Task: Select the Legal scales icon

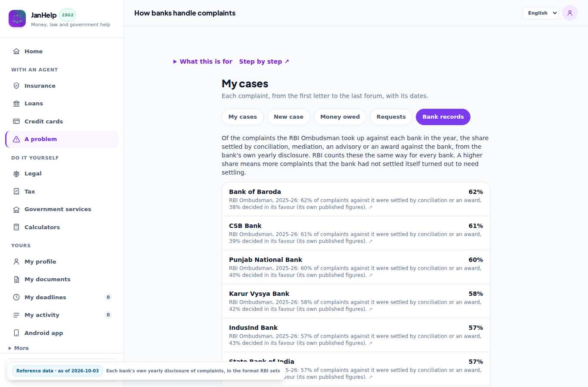Action: [x=16, y=174]
